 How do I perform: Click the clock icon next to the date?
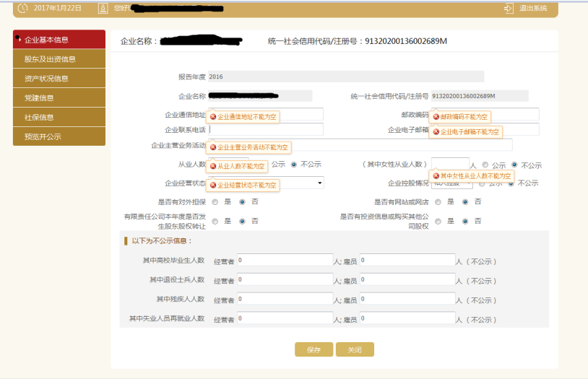(22, 8)
